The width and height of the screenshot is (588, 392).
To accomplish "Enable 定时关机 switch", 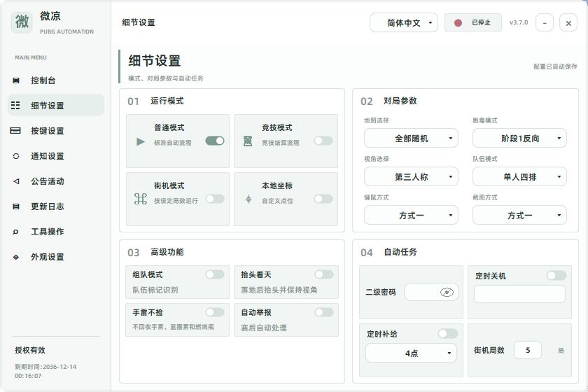I will [556, 276].
